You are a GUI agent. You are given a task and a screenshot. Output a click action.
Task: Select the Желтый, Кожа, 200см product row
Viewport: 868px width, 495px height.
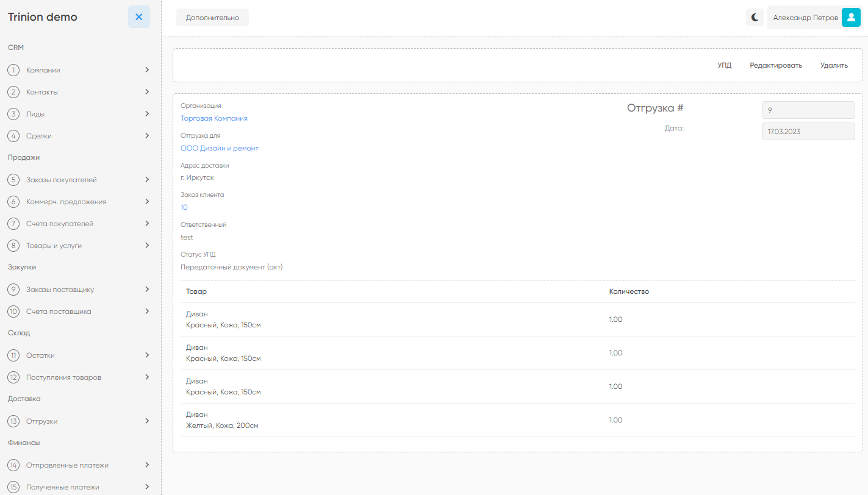click(518, 420)
